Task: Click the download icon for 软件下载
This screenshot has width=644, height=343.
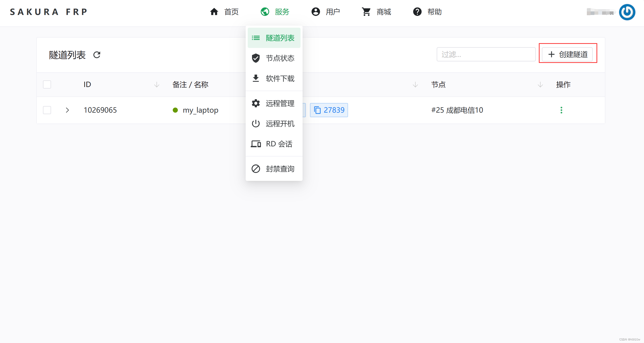Action: pyautogui.click(x=256, y=78)
